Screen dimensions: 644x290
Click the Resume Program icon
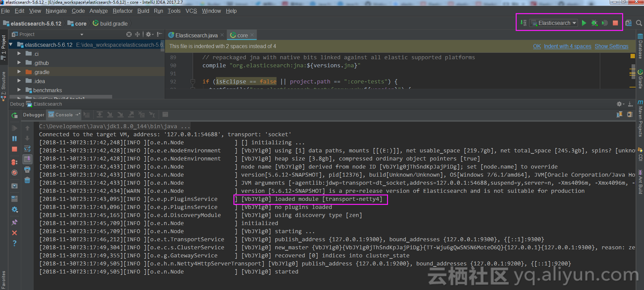14,128
